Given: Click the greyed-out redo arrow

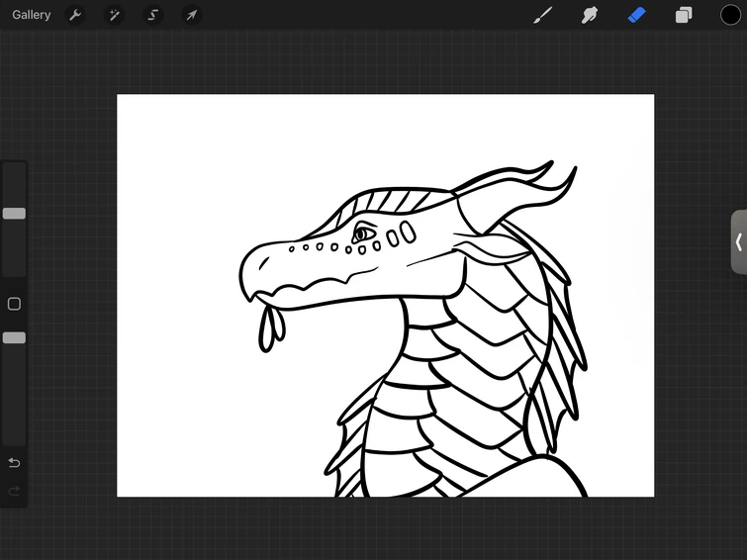Looking at the screenshot, I should (x=14, y=491).
